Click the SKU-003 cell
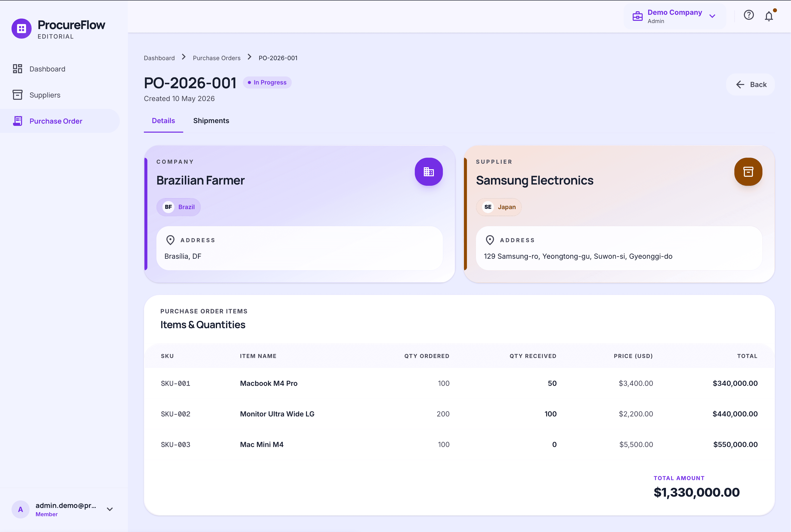791x532 pixels. tap(175, 445)
